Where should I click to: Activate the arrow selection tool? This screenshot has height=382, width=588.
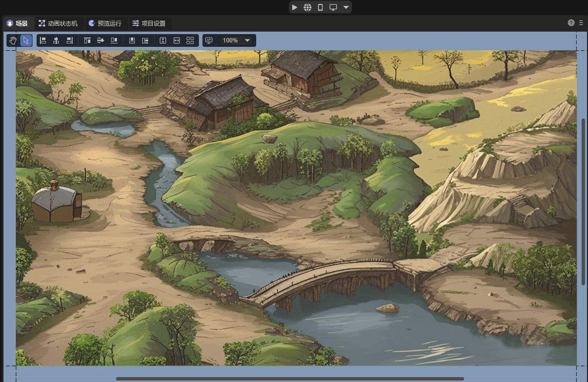coord(26,40)
